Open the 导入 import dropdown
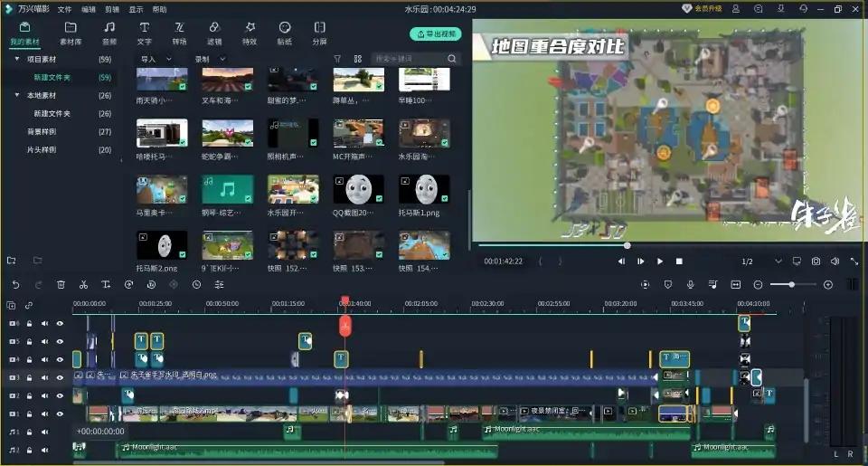The image size is (868, 466). (156, 59)
